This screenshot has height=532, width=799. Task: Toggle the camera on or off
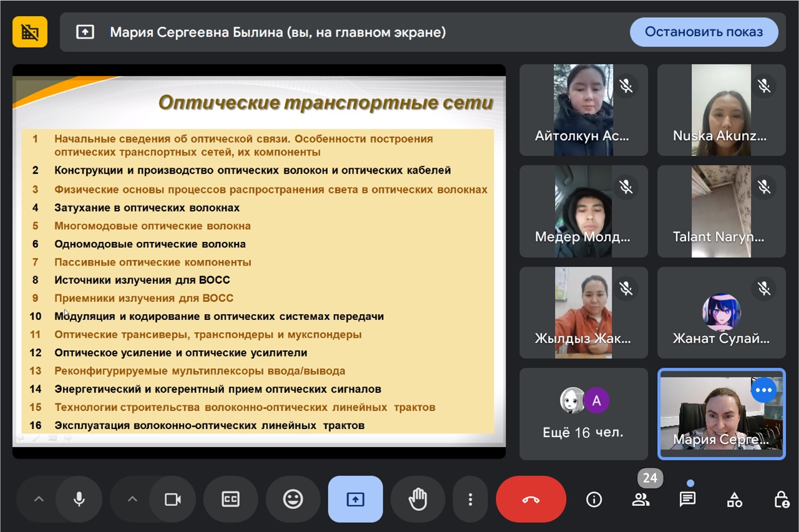tap(172, 499)
